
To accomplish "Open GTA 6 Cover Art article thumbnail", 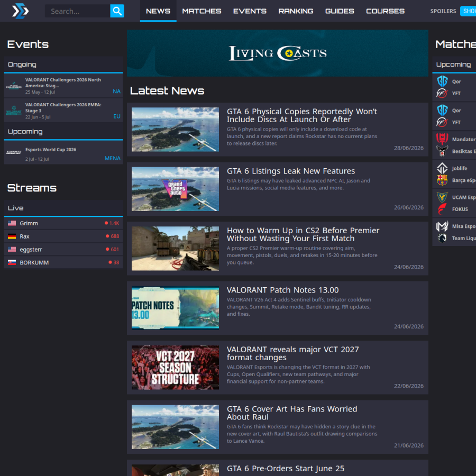I will click(x=175, y=427).
